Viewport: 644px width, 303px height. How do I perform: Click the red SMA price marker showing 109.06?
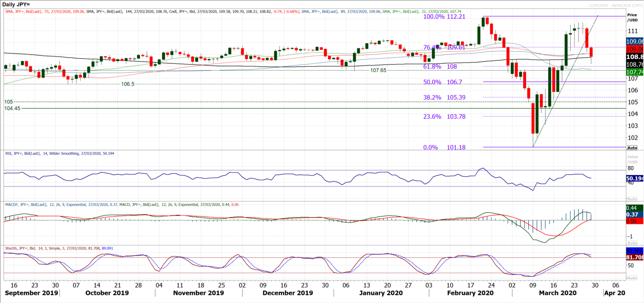point(634,49)
